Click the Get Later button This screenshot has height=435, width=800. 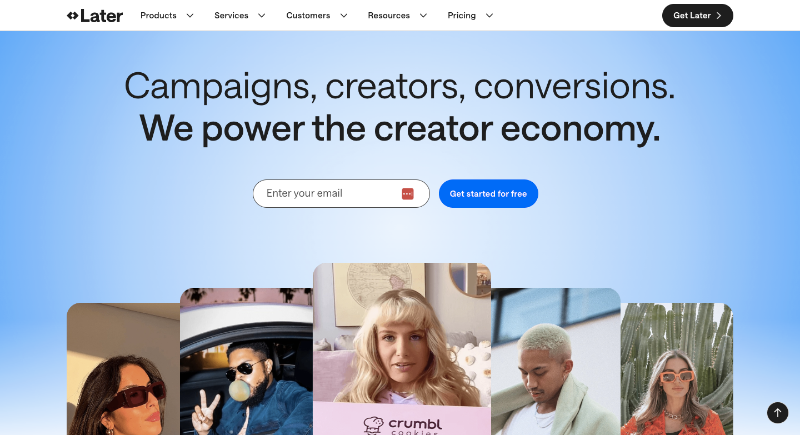[697, 15]
